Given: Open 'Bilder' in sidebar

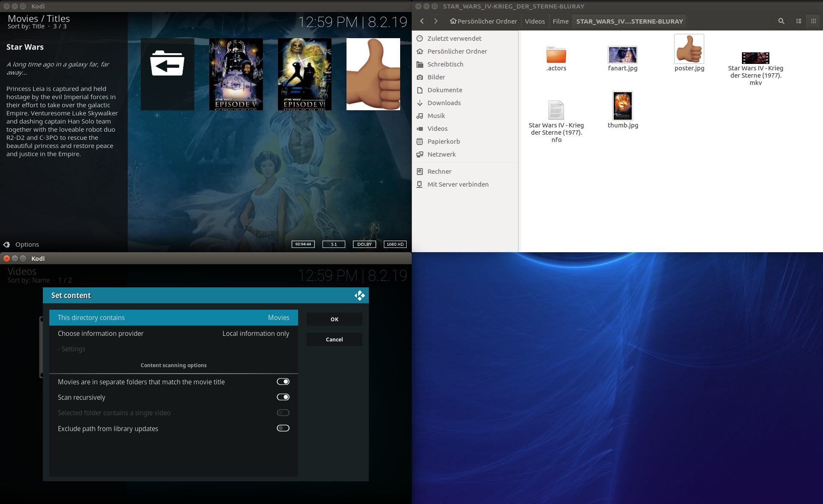Looking at the screenshot, I should [x=465, y=77].
